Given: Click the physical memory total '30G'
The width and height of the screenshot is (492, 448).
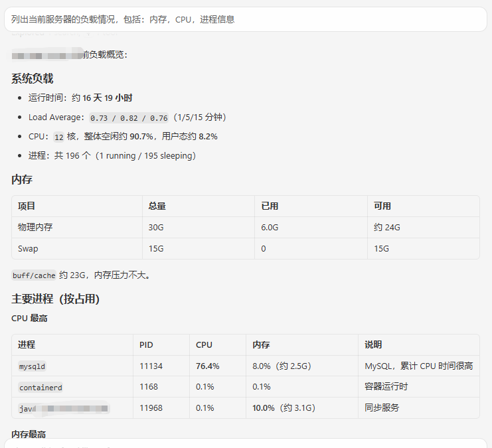Looking at the screenshot, I should (x=156, y=228).
